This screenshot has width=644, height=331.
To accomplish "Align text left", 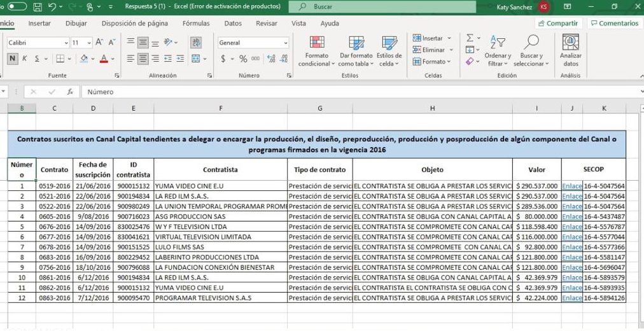I will pyautogui.click(x=130, y=59).
